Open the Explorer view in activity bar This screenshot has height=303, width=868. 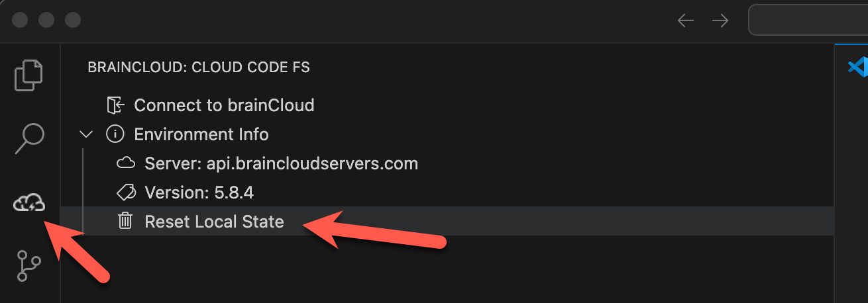pos(28,75)
